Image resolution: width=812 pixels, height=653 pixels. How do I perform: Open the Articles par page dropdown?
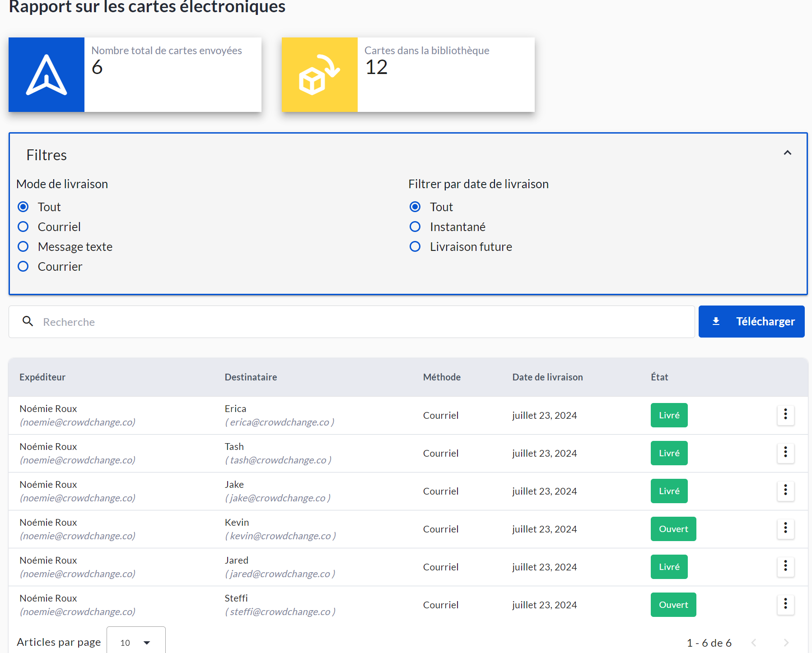[x=136, y=642]
